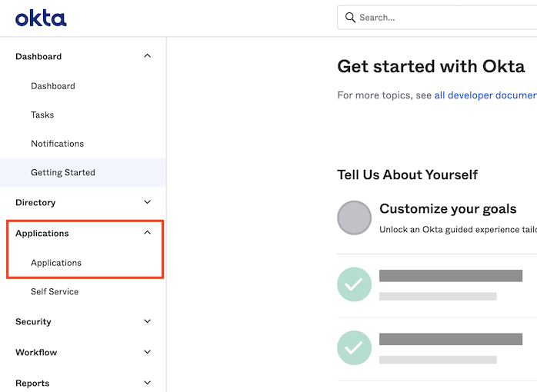This screenshot has height=392, width=537.
Task: Click the search magnifier icon
Action: (x=351, y=18)
